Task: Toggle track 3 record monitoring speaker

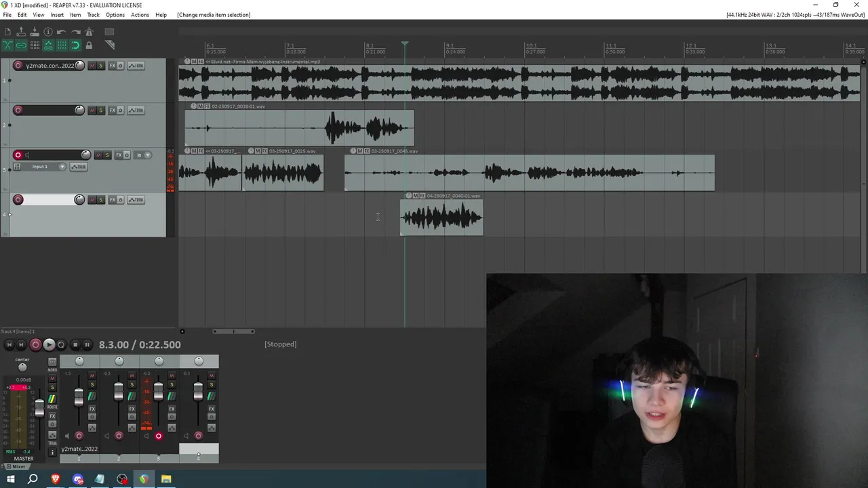Action: 27,155
